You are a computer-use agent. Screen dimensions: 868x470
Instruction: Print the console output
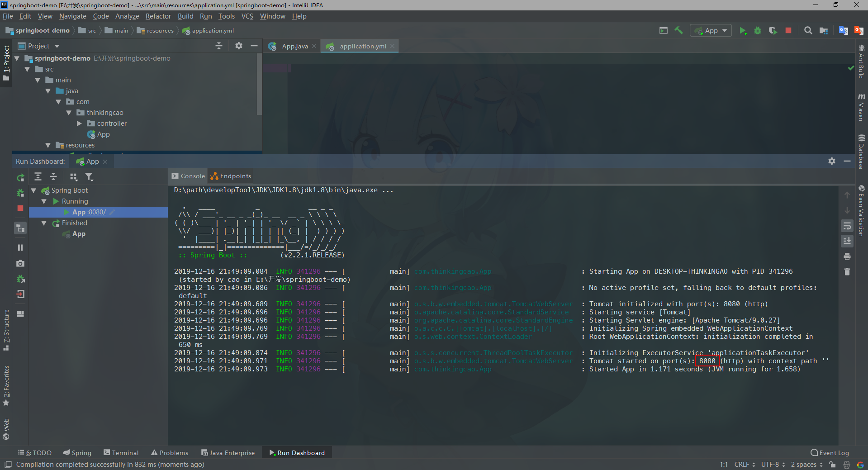[847, 256]
